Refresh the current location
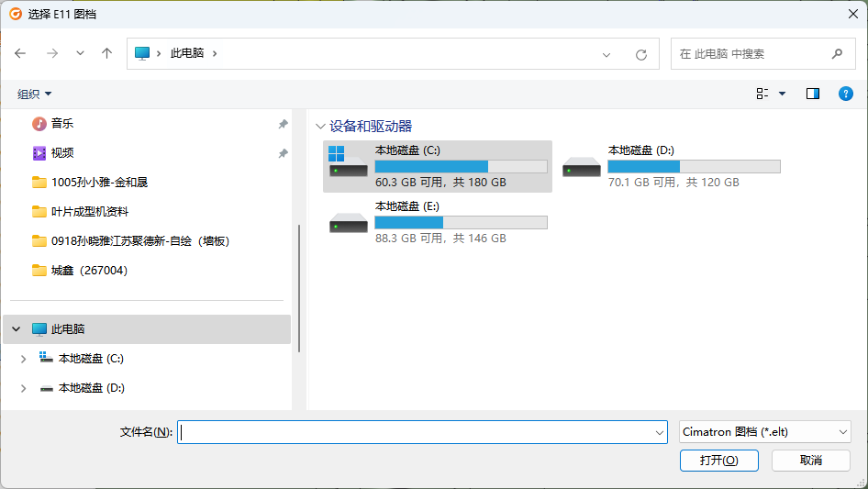 click(641, 54)
